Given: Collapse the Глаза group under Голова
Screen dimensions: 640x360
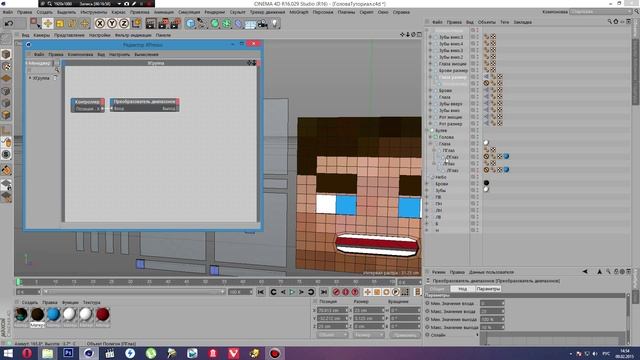Looking at the screenshot, I should [430, 144].
